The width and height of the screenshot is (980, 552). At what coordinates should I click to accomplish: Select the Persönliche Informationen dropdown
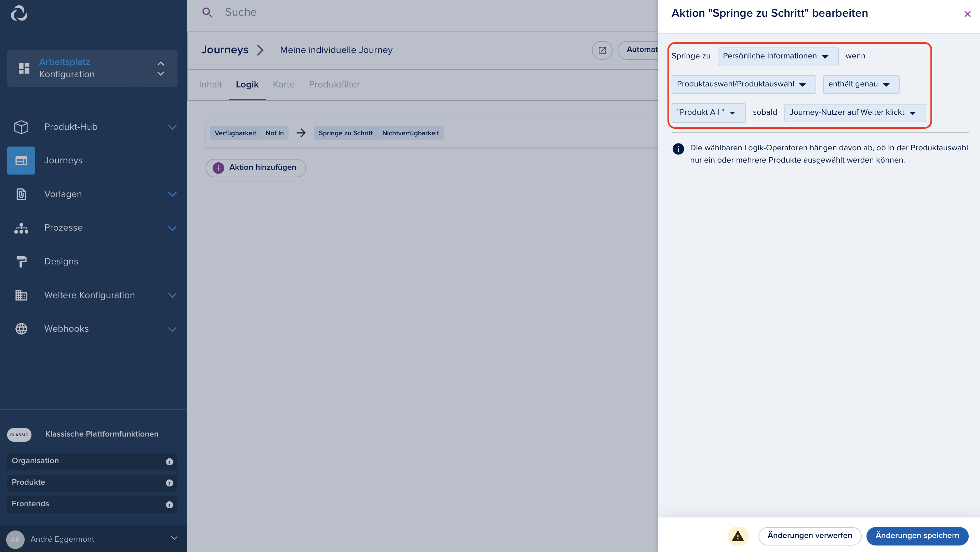point(777,56)
